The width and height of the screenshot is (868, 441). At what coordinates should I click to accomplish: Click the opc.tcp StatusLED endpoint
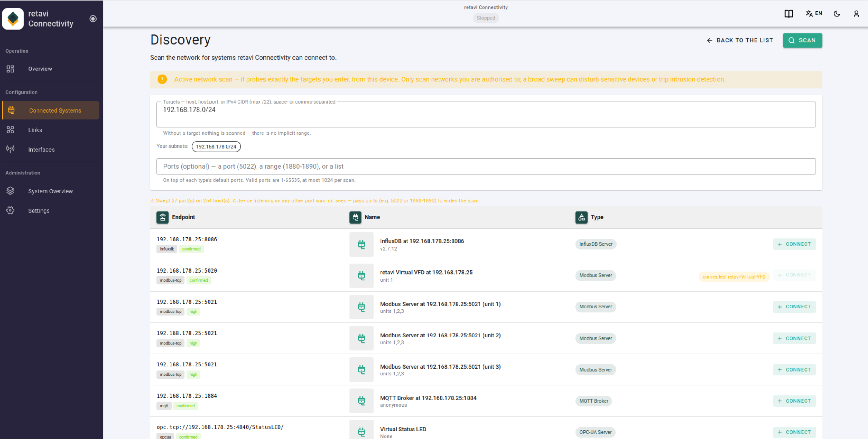pos(220,428)
